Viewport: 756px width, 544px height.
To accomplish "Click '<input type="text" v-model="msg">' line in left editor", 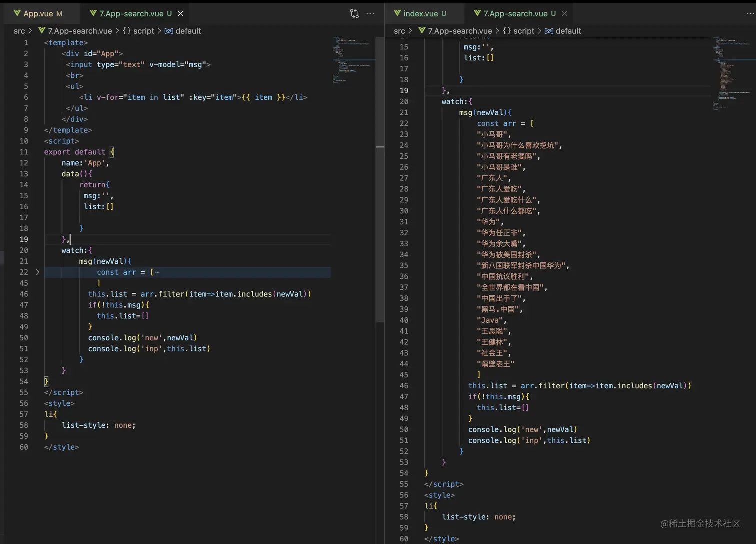I will tap(138, 64).
